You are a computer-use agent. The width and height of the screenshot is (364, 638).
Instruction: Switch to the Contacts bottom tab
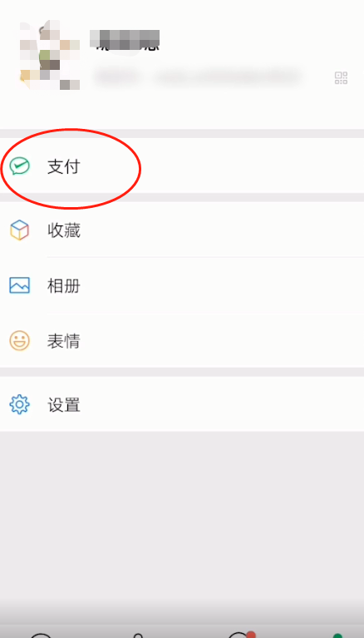[x=138, y=635]
